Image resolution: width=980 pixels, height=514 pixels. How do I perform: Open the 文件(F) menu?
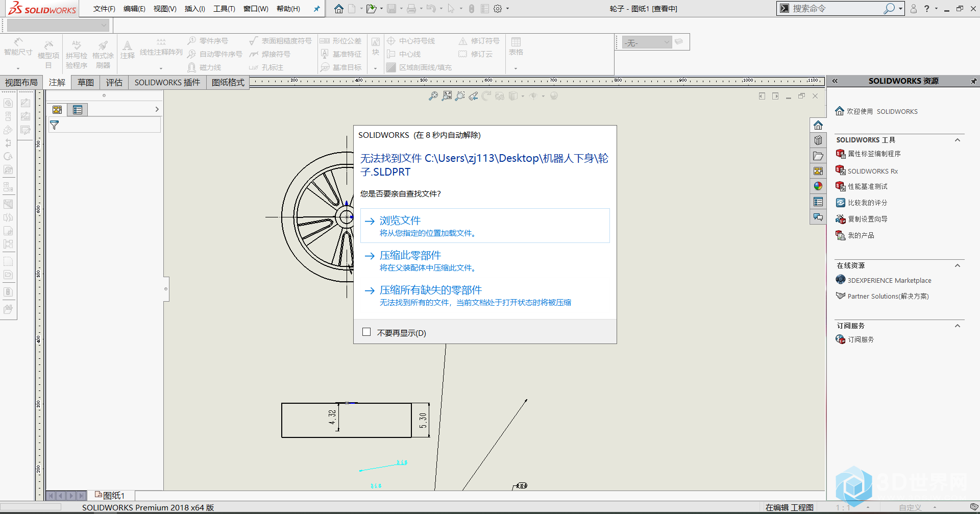(x=104, y=9)
